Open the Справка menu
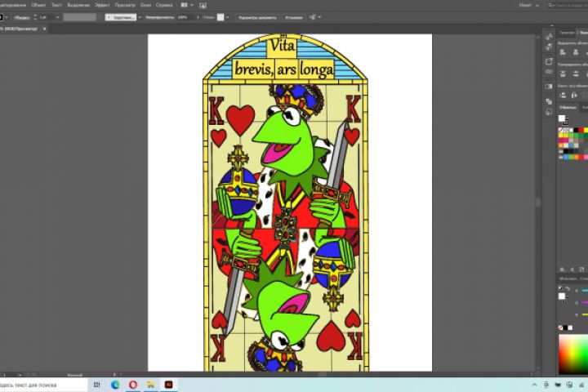588x392 pixels. (x=163, y=5)
